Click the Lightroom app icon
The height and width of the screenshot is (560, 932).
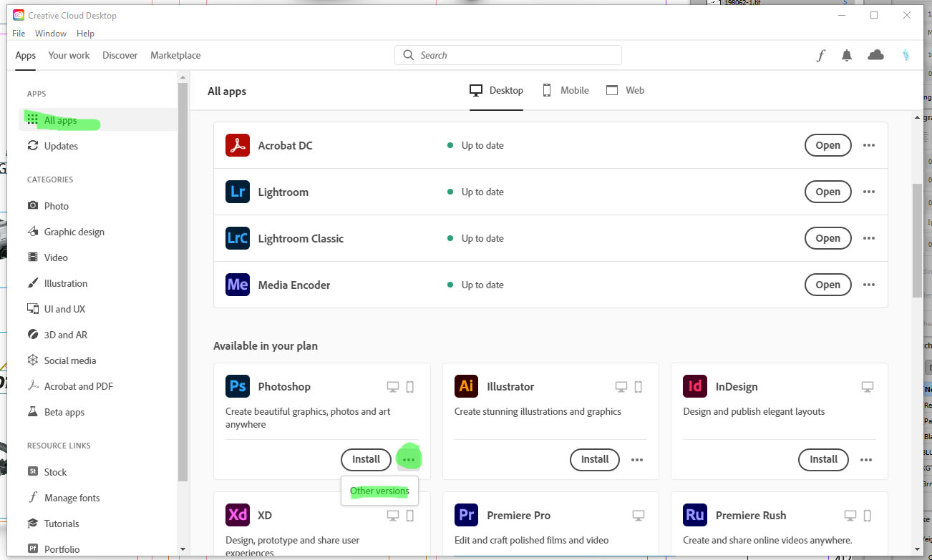237,192
